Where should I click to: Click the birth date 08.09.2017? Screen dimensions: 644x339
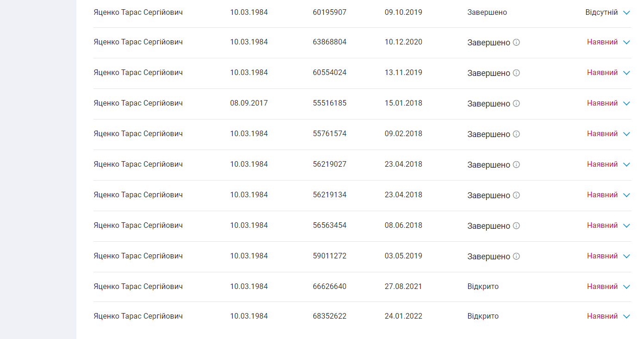point(249,103)
